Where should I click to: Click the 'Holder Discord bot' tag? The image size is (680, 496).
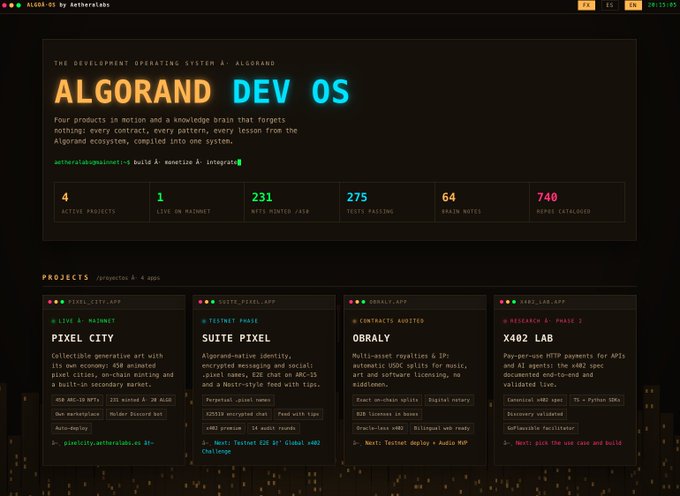[136, 414]
